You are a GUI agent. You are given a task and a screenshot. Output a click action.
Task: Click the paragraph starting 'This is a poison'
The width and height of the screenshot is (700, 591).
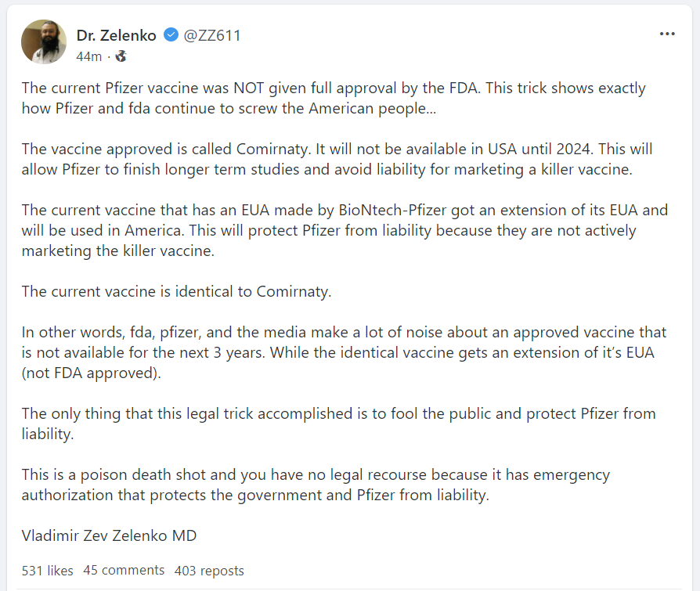[x=316, y=485]
